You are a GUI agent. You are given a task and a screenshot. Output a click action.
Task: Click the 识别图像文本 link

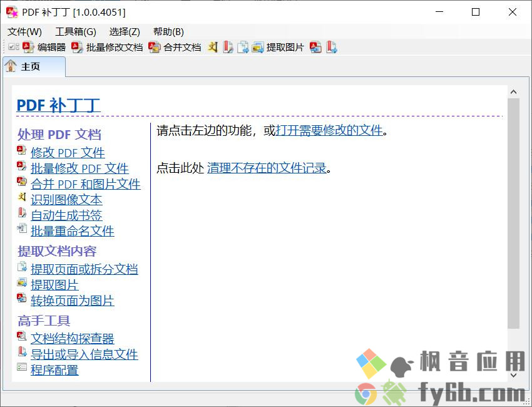click(66, 200)
